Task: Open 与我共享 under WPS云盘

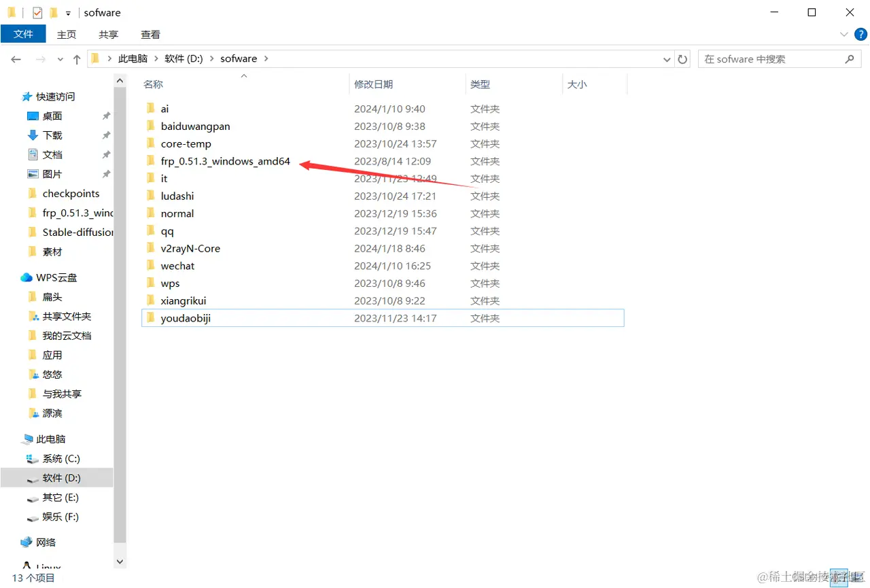Action: (x=62, y=394)
